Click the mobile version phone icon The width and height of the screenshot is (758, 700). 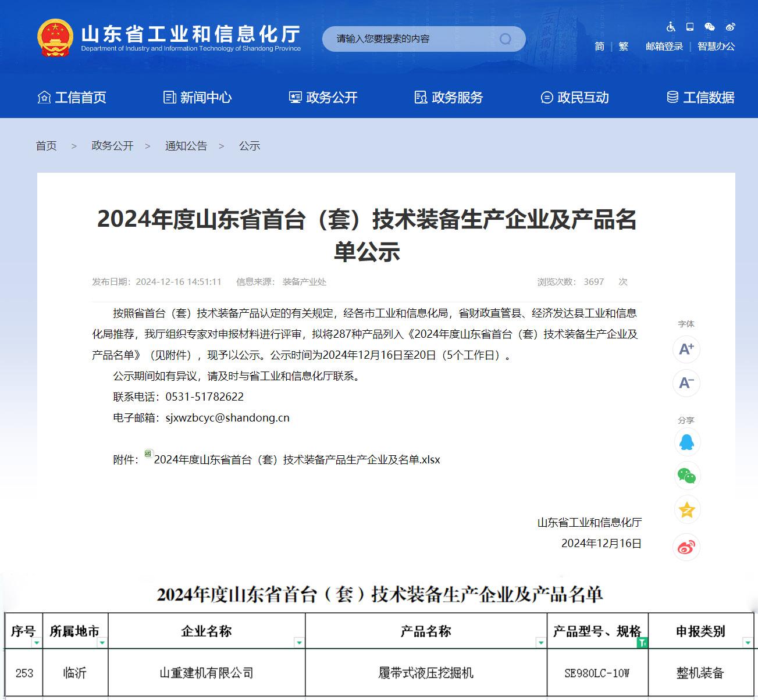coord(689,27)
